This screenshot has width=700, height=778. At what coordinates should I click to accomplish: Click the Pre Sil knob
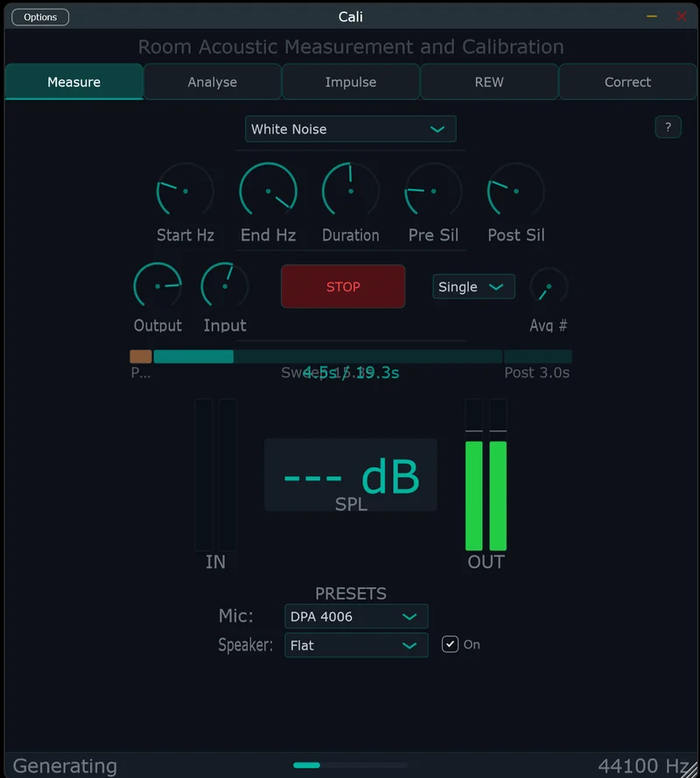433,191
